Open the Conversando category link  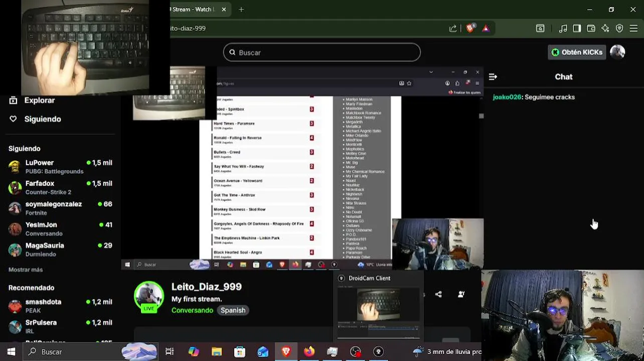[192, 310]
